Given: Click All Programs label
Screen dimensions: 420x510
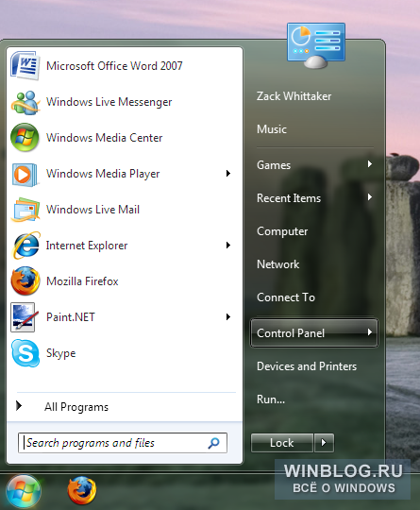Looking at the screenshot, I should [76, 407].
